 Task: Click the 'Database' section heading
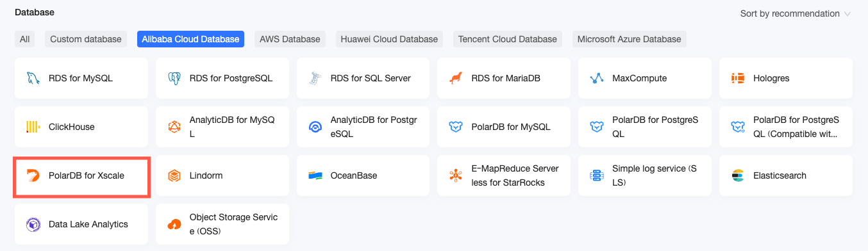pos(35,12)
